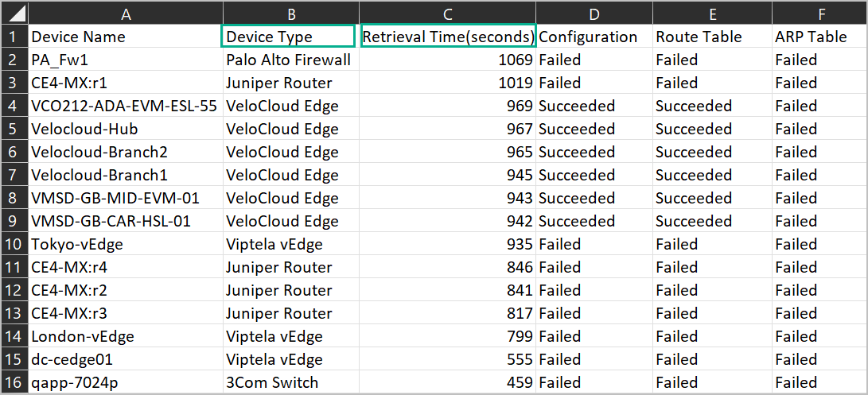Select the column C header
This screenshot has width=868, height=395.
click(448, 14)
